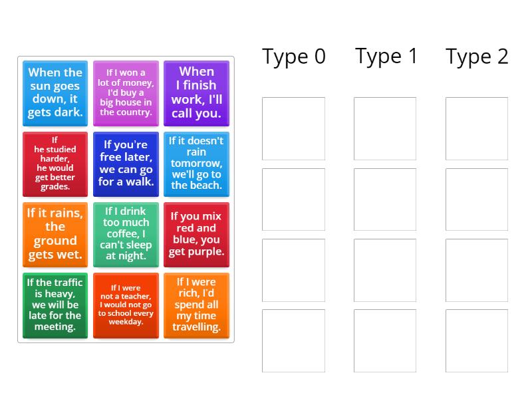Click the Type 1 column heading
The width and height of the screenshot is (532, 399).
pyautogui.click(x=386, y=57)
